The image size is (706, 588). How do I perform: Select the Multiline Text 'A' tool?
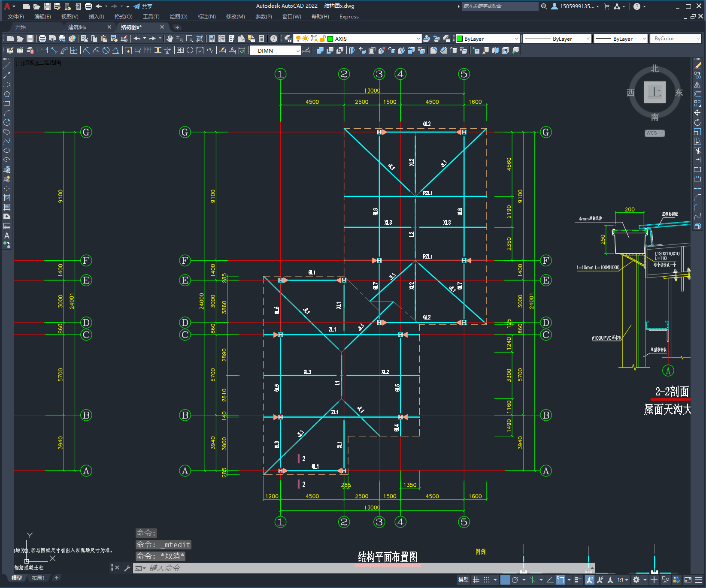(x=7, y=235)
